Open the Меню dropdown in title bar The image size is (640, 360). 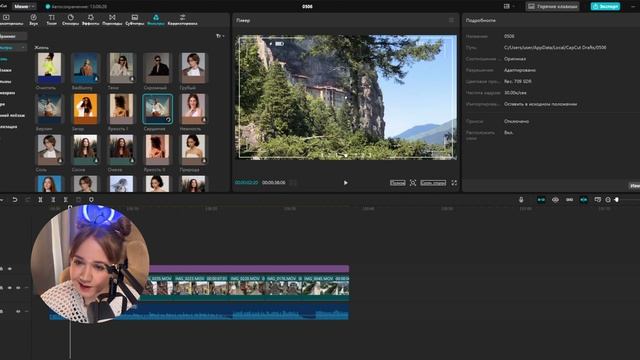pyautogui.click(x=24, y=6)
